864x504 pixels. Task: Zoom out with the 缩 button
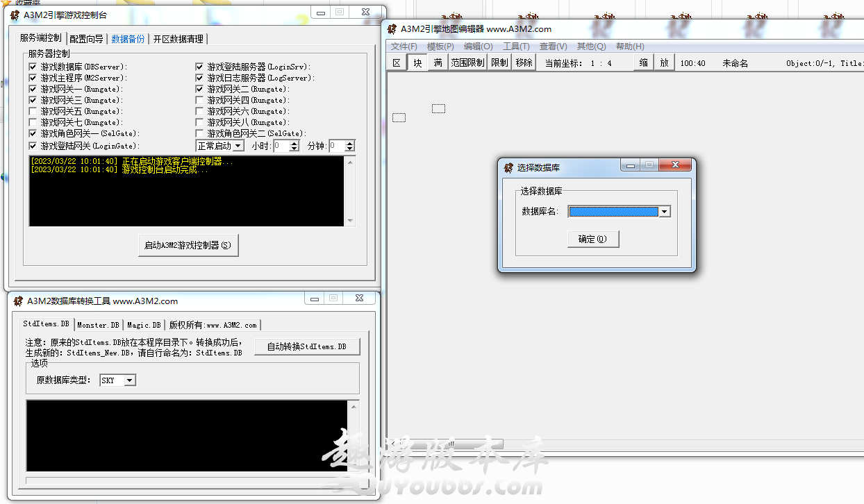[x=644, y=62]
